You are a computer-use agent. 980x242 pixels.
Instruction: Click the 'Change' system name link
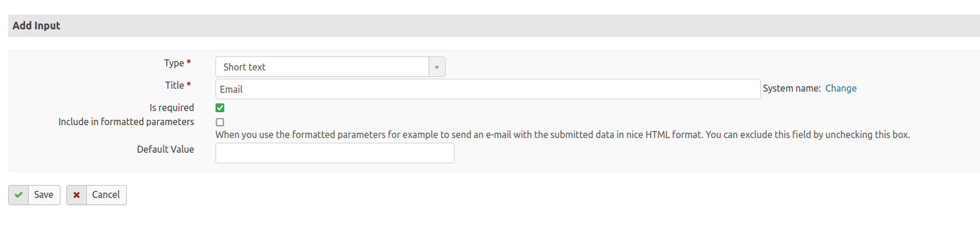[x=841, y=88]
